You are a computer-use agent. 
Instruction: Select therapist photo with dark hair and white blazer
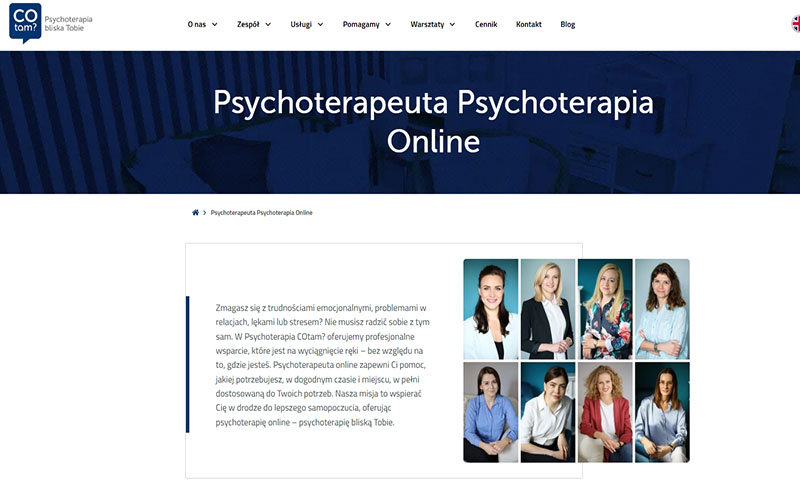[491, 309]
